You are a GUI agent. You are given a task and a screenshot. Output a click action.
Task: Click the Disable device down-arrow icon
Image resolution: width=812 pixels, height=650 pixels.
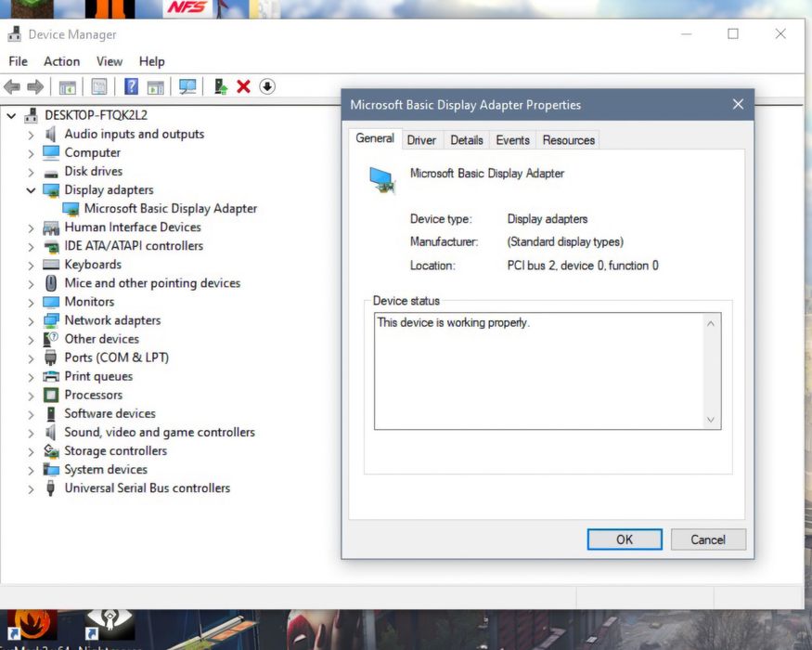267,86
